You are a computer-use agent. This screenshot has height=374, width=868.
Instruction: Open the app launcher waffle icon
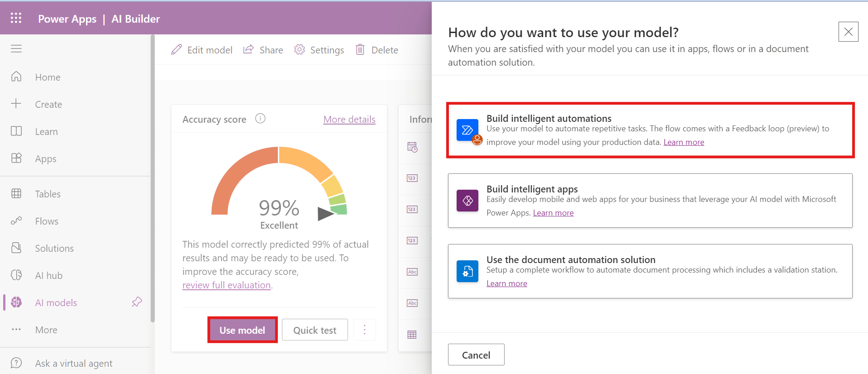pyautogui.click(x=16, y=18)
